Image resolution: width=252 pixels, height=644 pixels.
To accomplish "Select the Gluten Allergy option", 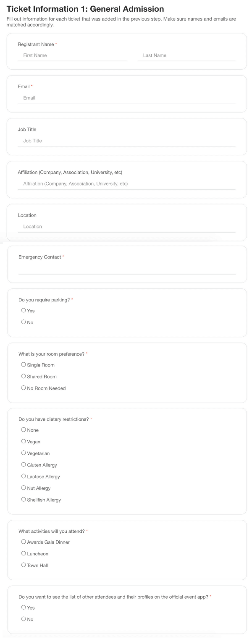I will click(x=24, y=465).
